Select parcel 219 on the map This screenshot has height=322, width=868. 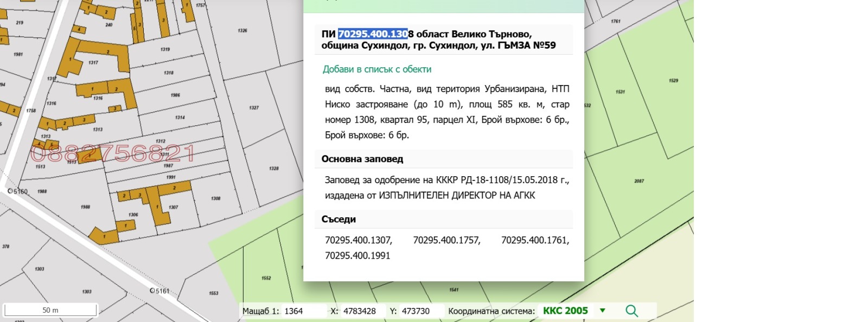tap(20, 23)
